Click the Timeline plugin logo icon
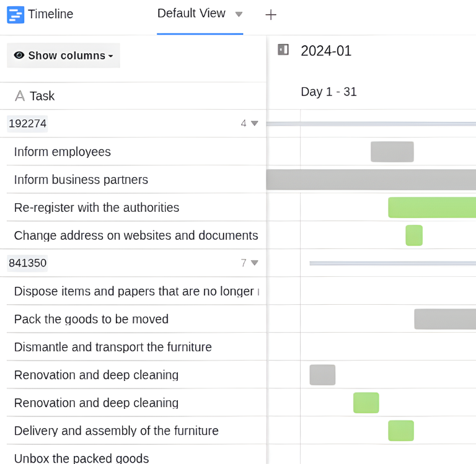The width and height of the screenshot is (476, 464). click(x=15, y=14)
